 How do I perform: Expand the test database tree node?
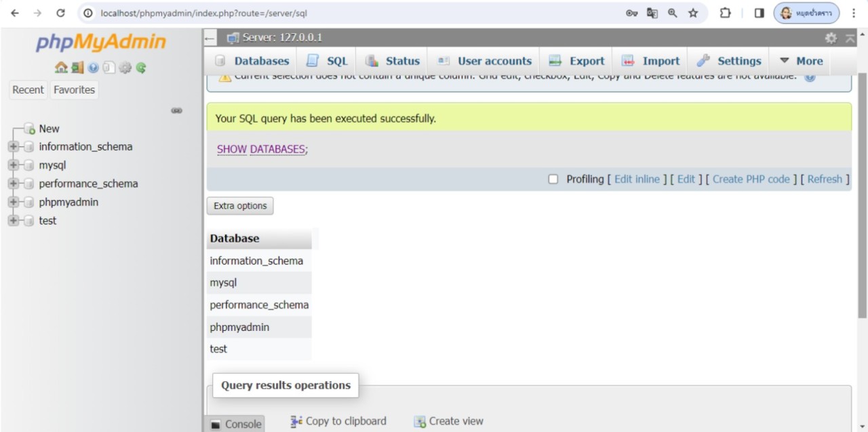(14, 221)
